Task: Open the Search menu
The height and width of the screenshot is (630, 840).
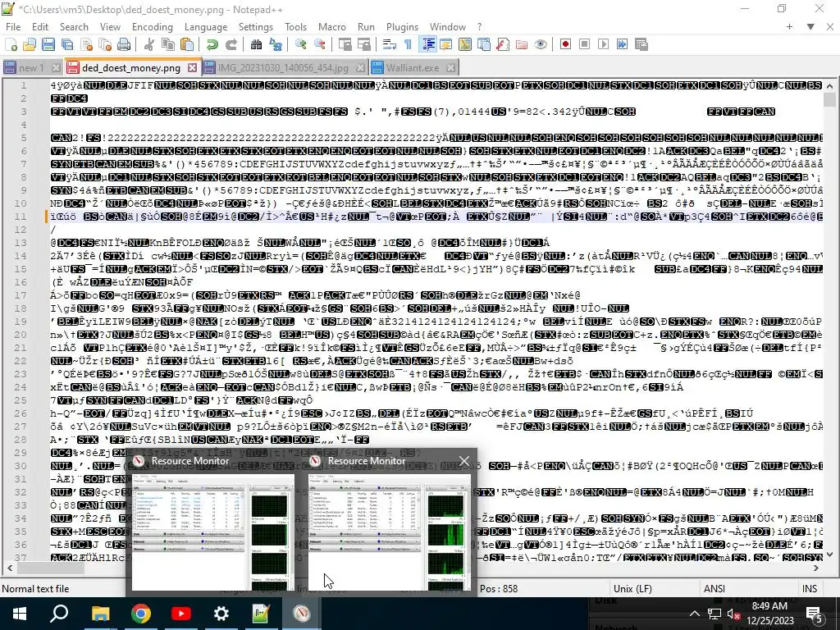Action: (74, 27)
